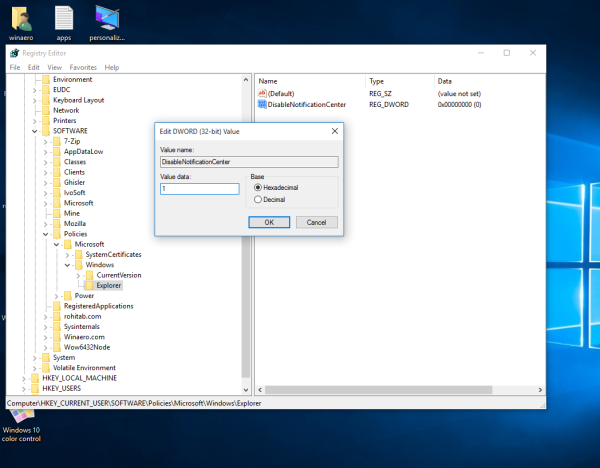
Task: Click the Environment folder icon in tree
Action: click(46, 79)
